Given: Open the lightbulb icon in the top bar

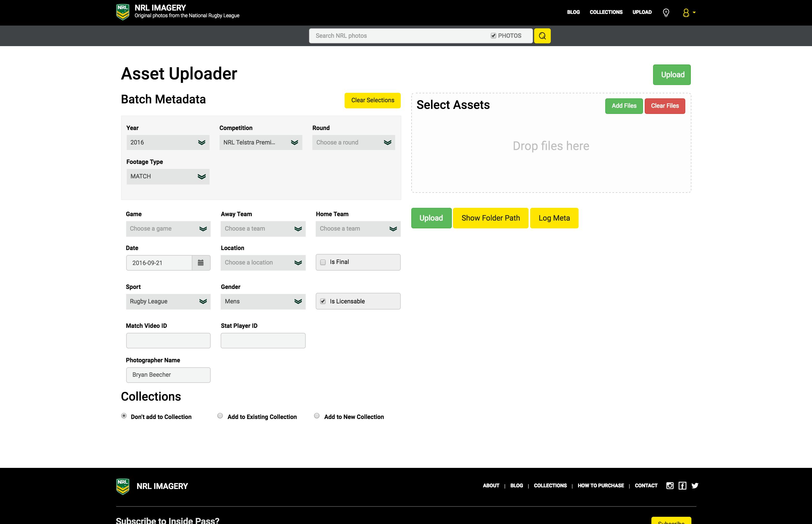Looking at the screenshot, I should [666, 13].
